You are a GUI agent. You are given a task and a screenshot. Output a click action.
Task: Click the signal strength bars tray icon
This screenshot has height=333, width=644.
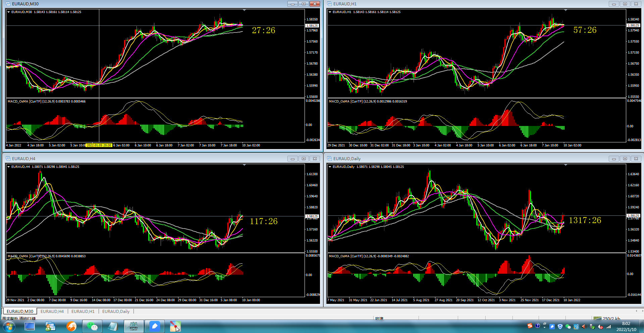pyautogui.click(x=608, y=327)
